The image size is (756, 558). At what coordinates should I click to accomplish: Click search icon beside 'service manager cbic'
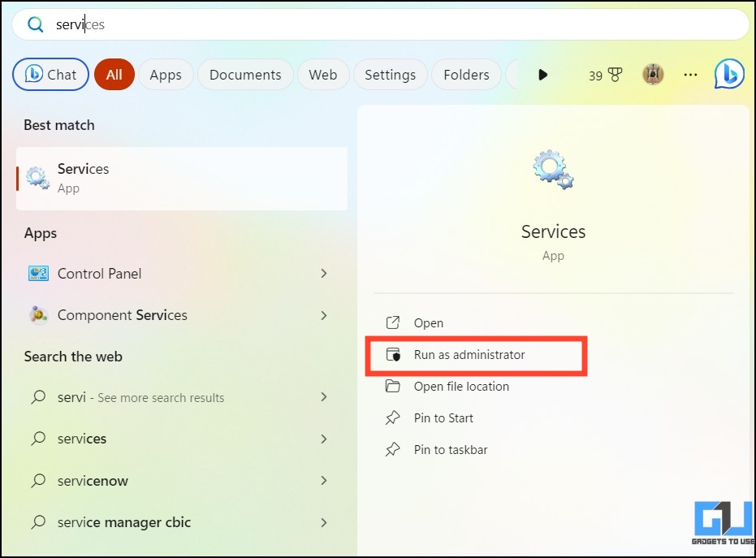pos(38,521)
